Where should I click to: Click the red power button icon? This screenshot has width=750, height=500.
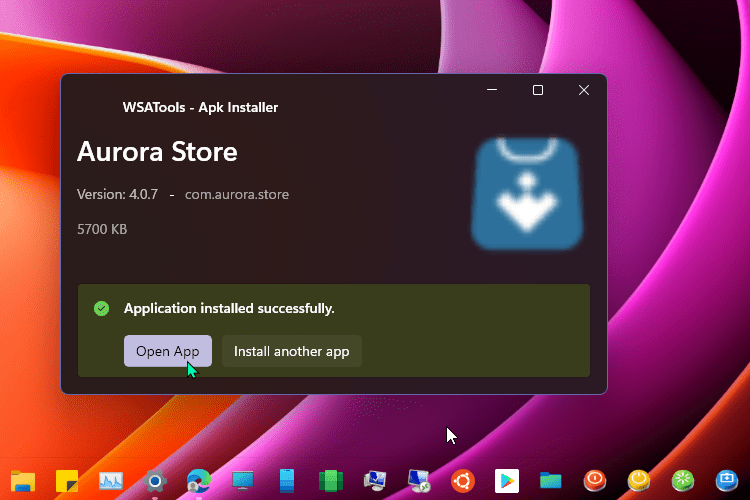[595, 480]
